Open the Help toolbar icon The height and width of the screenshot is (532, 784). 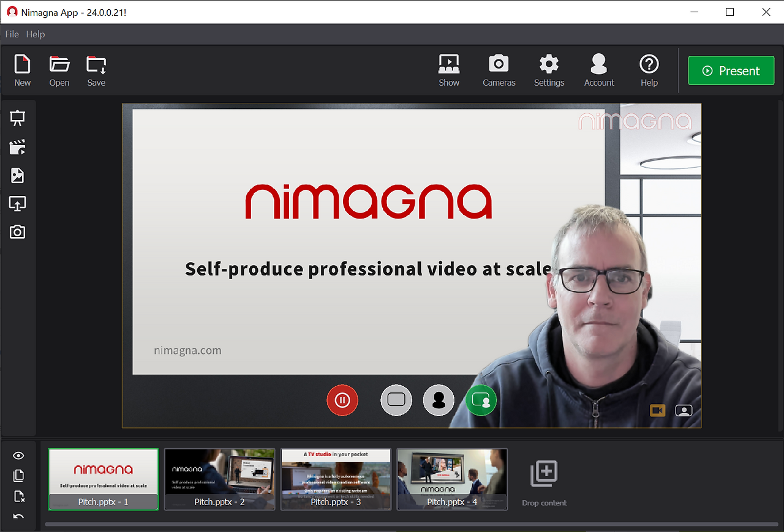[649, 70]
